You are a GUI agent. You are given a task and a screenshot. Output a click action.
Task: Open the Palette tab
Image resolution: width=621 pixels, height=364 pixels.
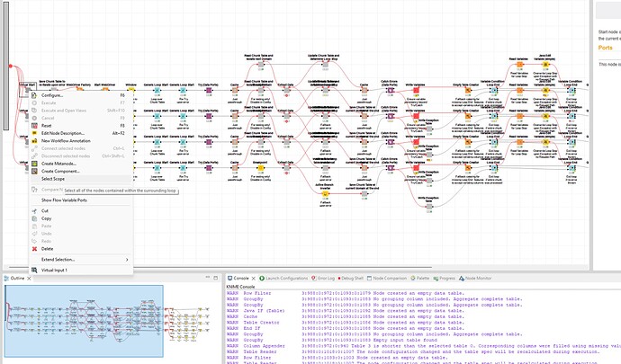419,278
